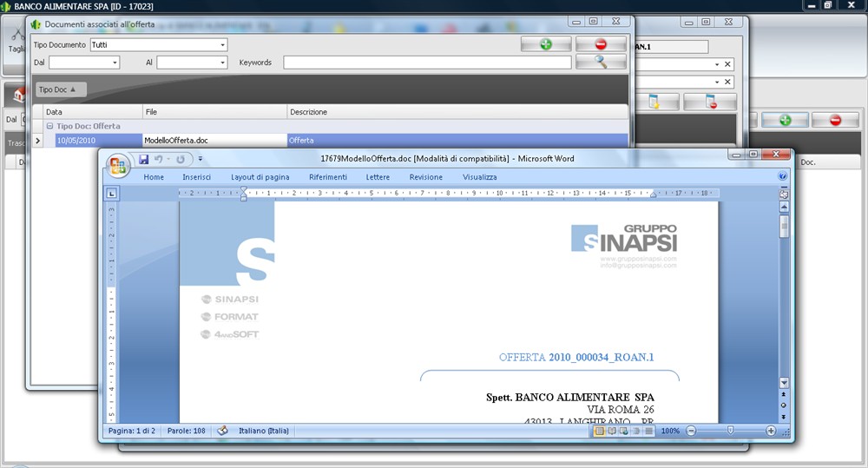Image resolution: width=868 pixels, height=468 pixels.
Task: Click the next page double arrow in Word's scrollbar
Action: [x=784, y=417]
